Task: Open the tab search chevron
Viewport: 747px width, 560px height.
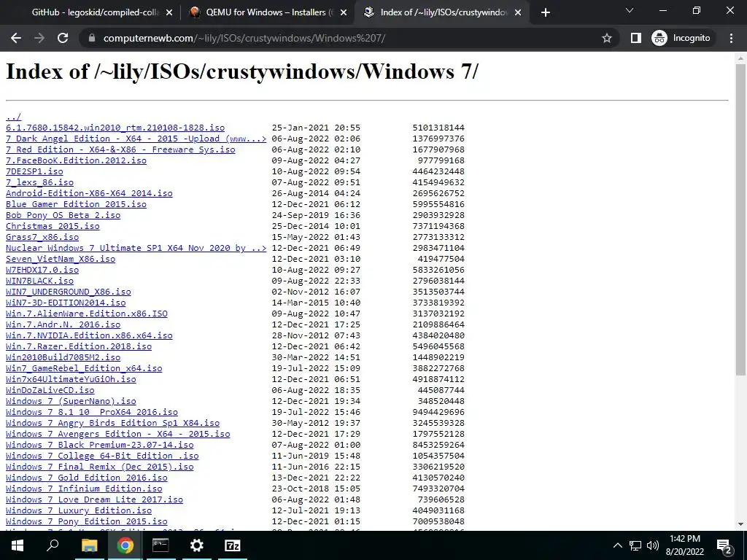Action: click(630, 10)
